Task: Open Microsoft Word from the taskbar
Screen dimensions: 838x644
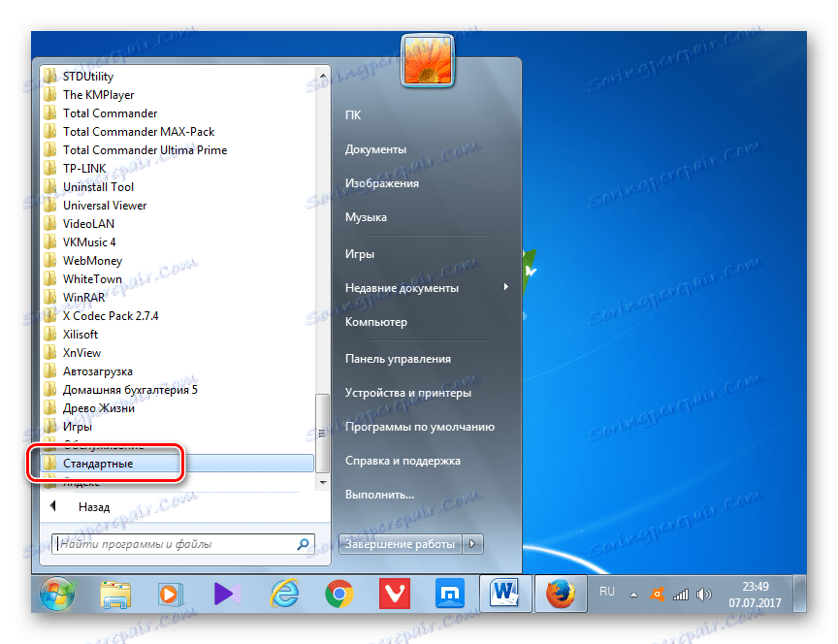Action: click(x=505, y=593)
